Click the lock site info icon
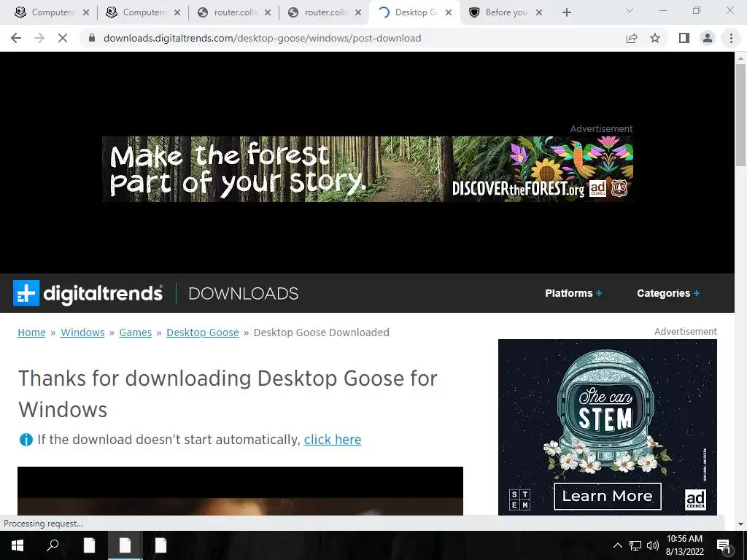 pyautogui.click(x=92, y=38)
